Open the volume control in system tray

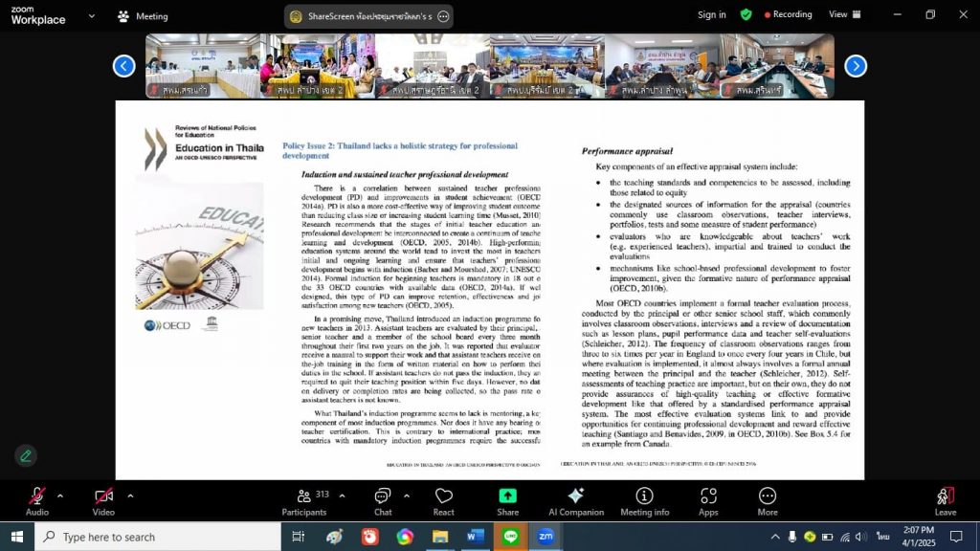point(862,537)
